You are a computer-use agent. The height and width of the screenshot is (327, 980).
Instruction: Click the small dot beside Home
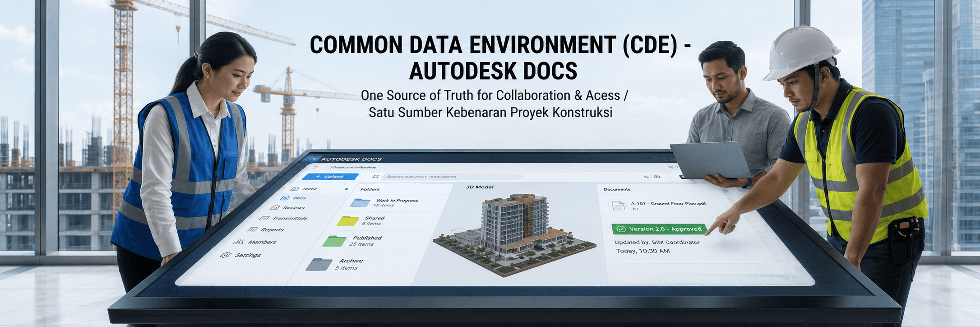(x=346, y=189)
